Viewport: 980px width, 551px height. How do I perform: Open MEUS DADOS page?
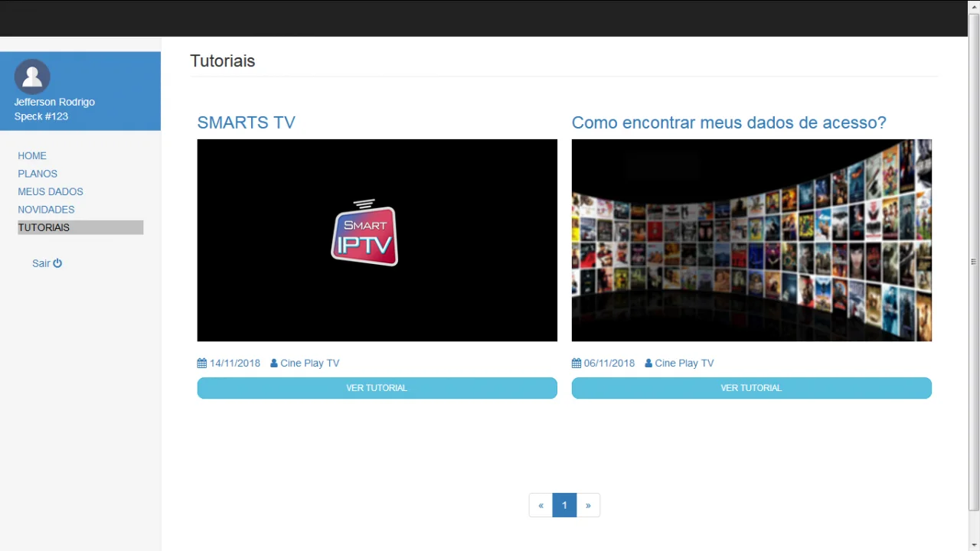tap(51, 191)
